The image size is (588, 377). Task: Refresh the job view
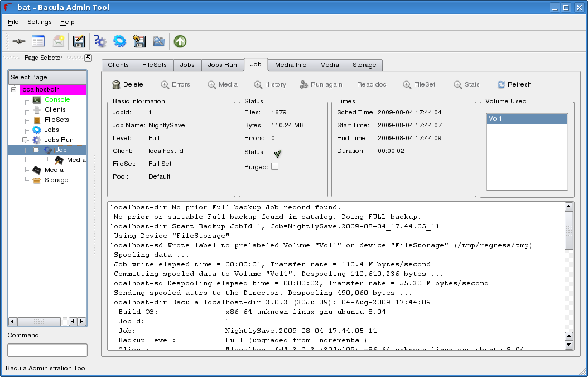pyautogui.click(x=513, y=84)
